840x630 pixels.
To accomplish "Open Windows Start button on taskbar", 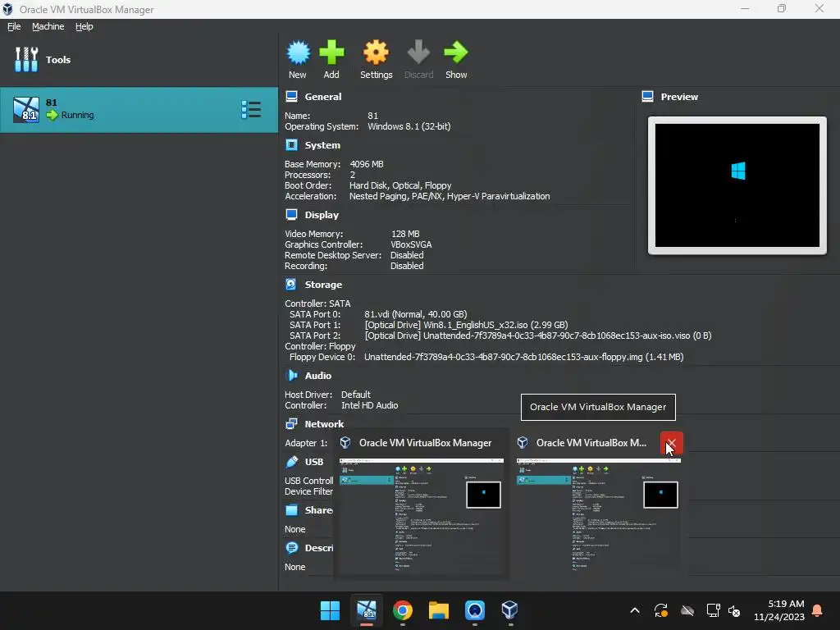I will tap(330, 610).
